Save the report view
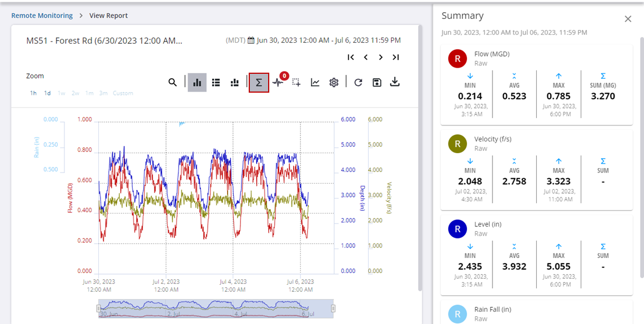Screen dimensions: 644x324 pos(376,83)
